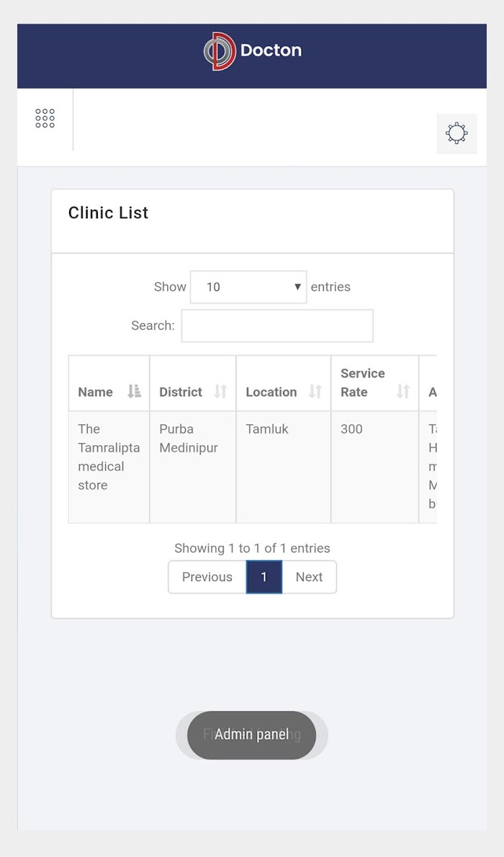Go to the Previous page
This screenshot has height=857, width=504.
207,577
